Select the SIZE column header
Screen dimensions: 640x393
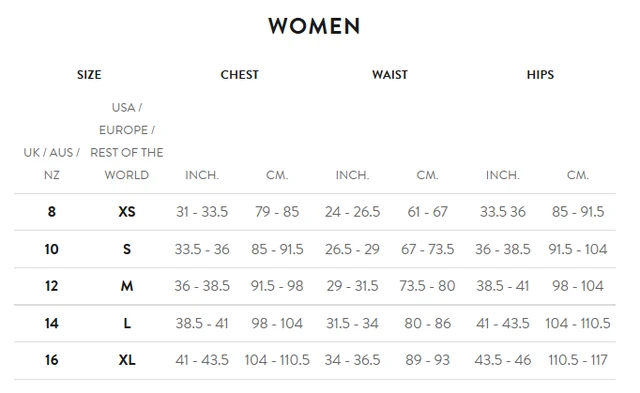pos(89,75)
